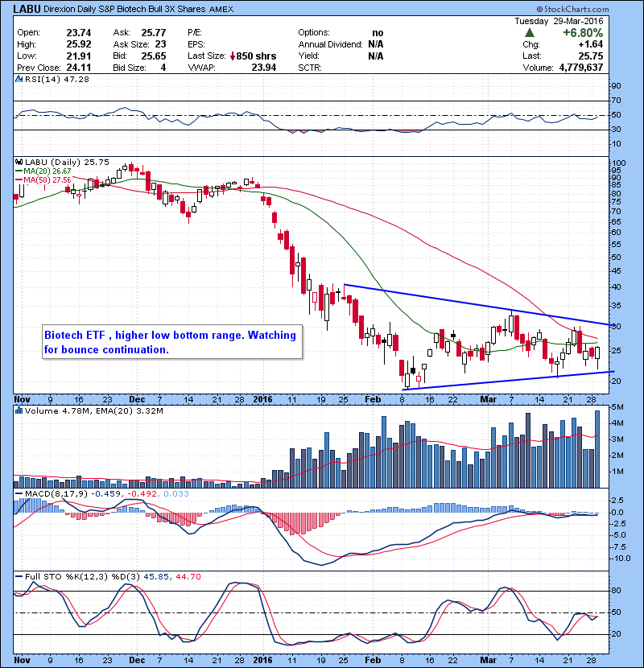
Task: Click the SCTR field label
Action: (310, 68)
